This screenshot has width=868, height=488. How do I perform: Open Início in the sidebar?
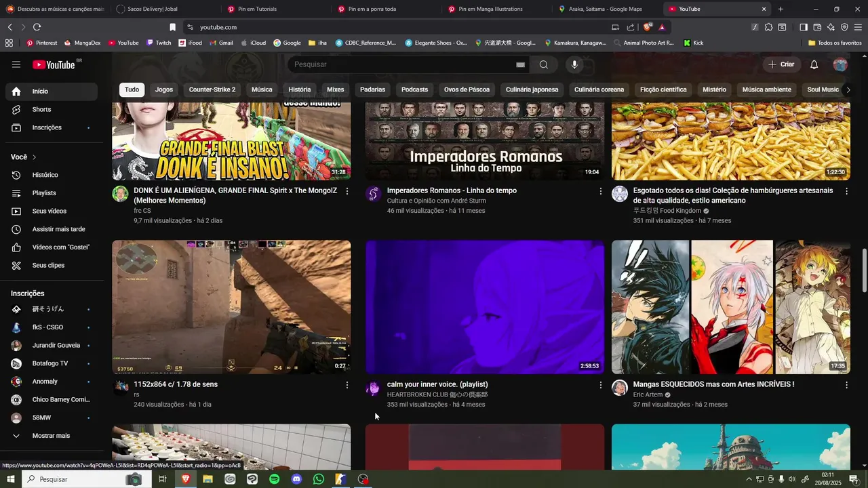click(52, 91)
